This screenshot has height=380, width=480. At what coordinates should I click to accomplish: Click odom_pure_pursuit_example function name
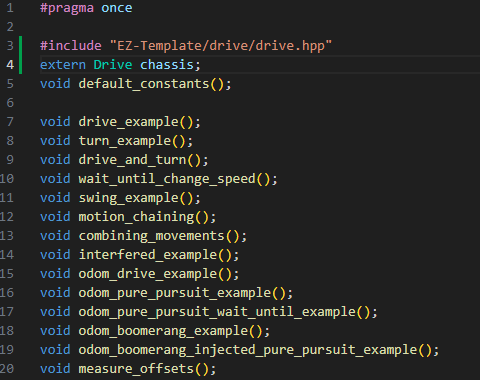tap(175, 293)
